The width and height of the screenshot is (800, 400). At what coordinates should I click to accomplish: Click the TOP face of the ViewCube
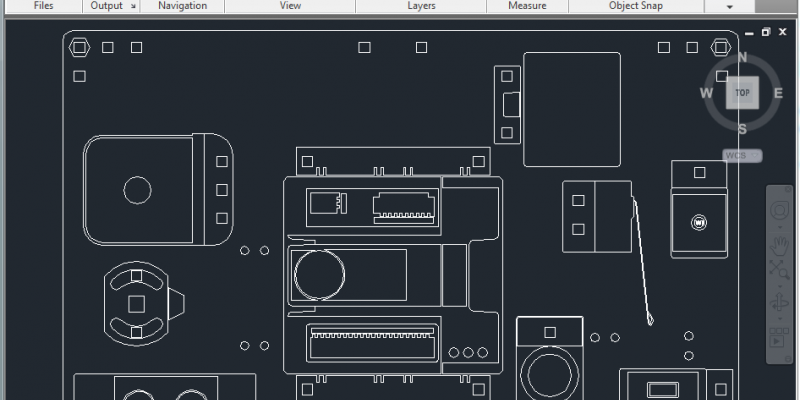click(x=742, y=93)
